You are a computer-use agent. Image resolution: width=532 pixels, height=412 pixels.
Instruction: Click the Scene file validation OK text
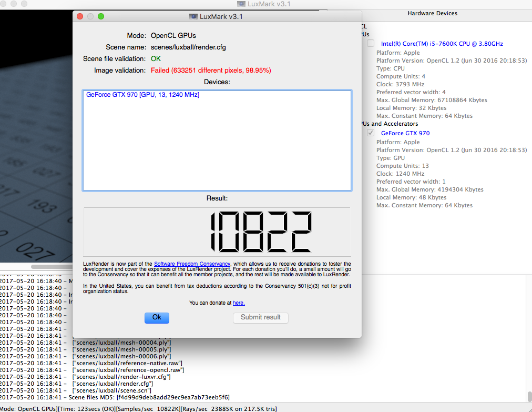pyautogui.click(x=156, y=59)
